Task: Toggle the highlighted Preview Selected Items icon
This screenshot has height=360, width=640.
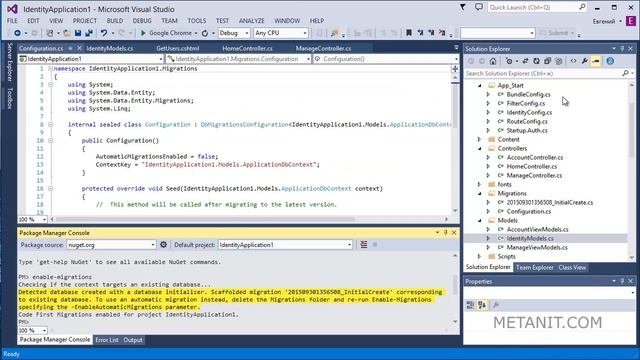Action: pos(596,61)
